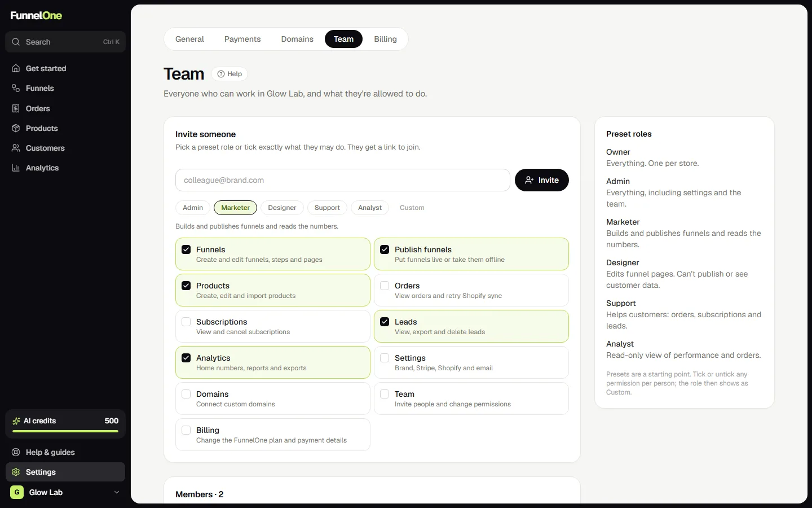Enable the Settings permission checkbox
The height and width of the screenshot is (508, 812).
click(x=385, y=358)
